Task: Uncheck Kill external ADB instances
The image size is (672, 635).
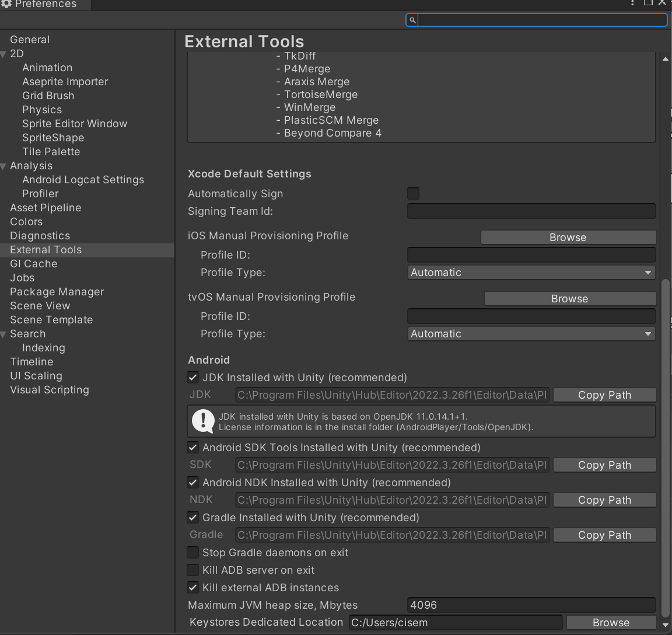Action: click(x=192, y=587)
